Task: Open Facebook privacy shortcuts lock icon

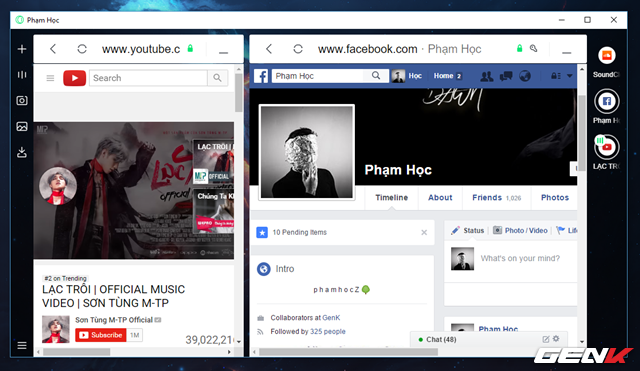Action: click(556, 76)
